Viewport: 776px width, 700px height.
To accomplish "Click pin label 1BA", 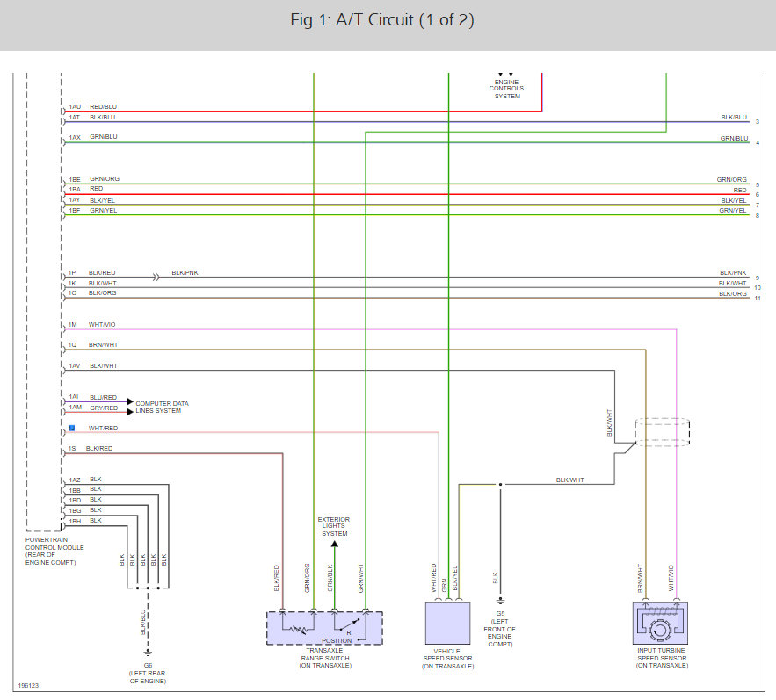I will click(x=75, y=190).
